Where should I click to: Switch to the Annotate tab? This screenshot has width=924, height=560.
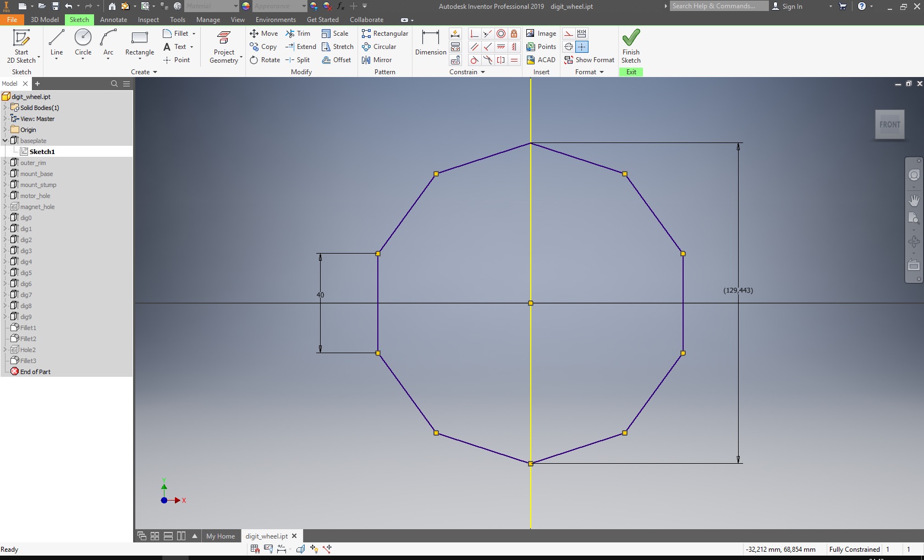tap(113, 19)
